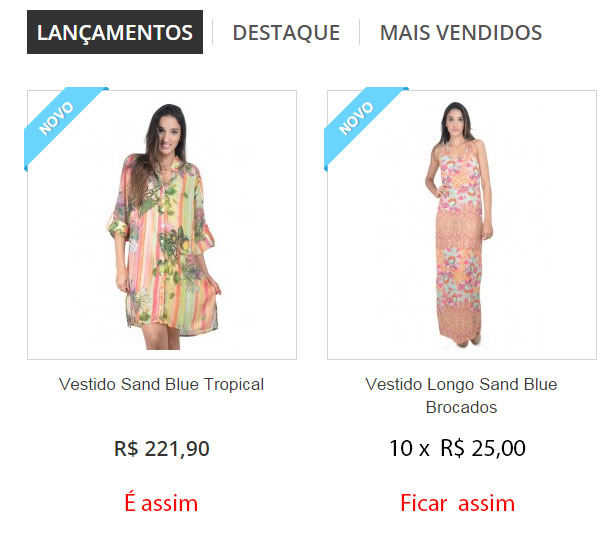Select the LANÇAMENTOS tab
612x550 pixels.
115,32
